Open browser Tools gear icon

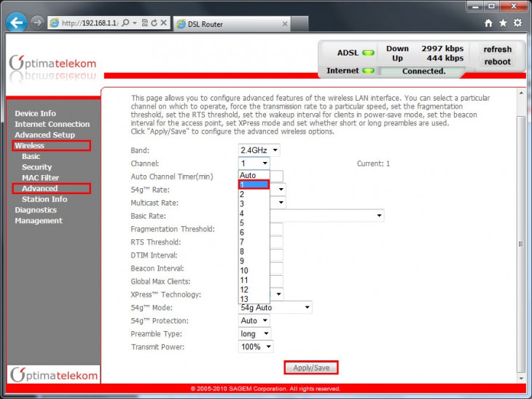(517, 23)
